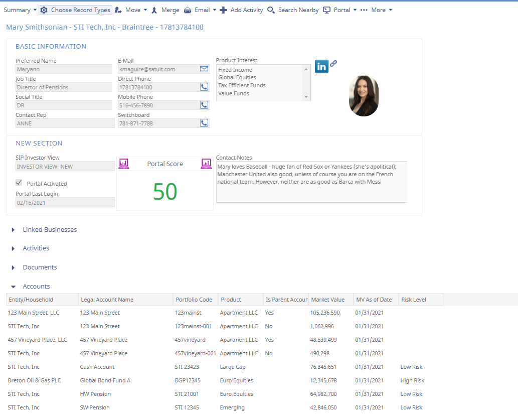Sort by Legal Account Name column header
This screenshot has height=420, width=518.
tap(125, 300)
